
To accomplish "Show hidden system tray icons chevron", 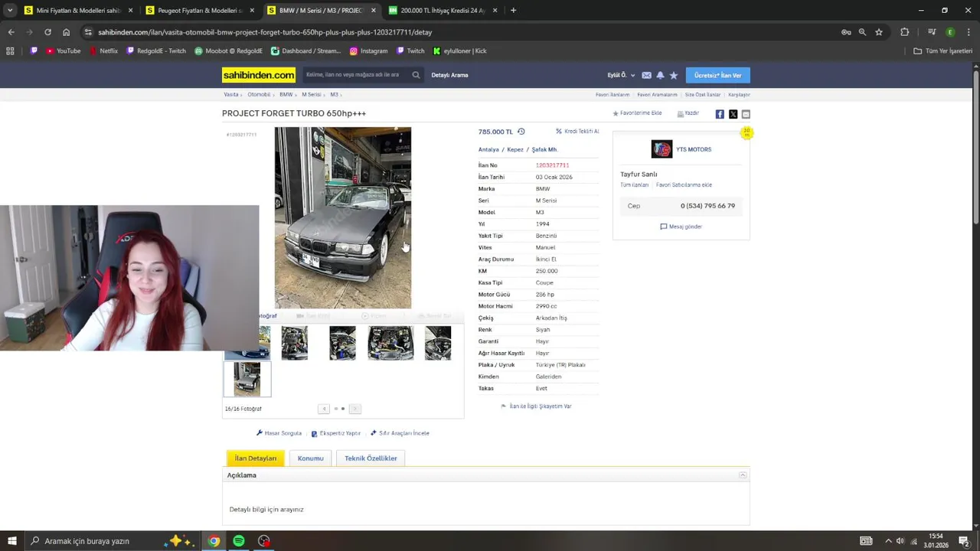I will [x=888, y=541].
